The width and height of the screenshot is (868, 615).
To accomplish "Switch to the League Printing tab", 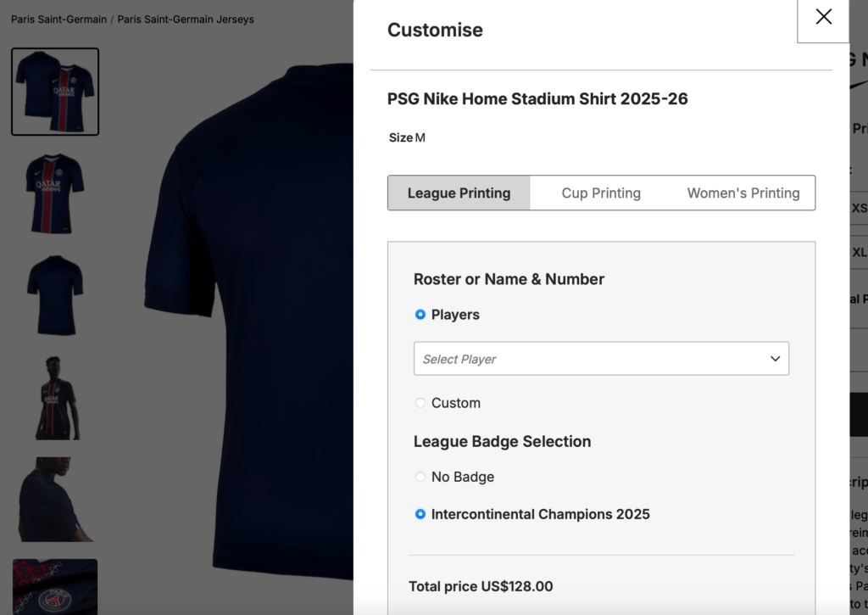I will click(x=459, y=193).
